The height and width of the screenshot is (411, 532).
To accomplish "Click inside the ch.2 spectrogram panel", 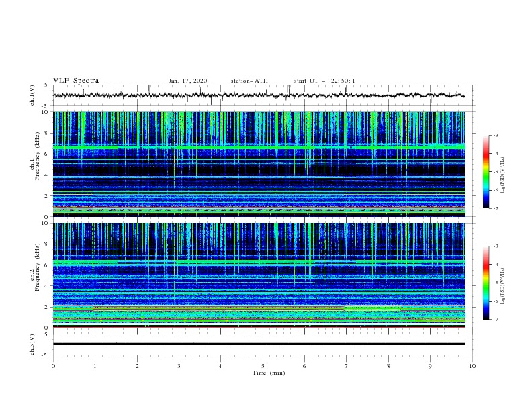I will pos(259,275).
